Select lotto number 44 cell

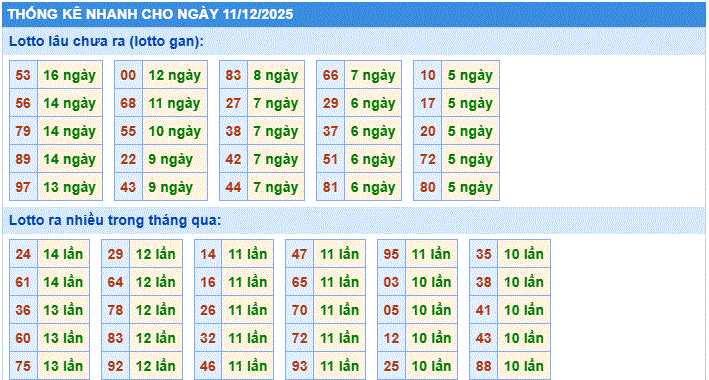click(x=233, y=187)
